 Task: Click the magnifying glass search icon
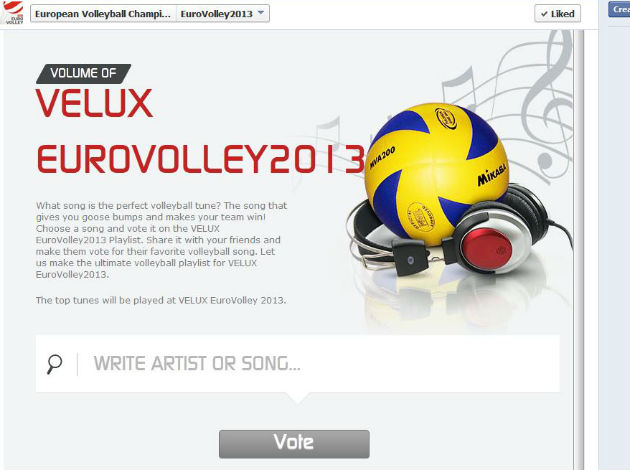point(54,364)
